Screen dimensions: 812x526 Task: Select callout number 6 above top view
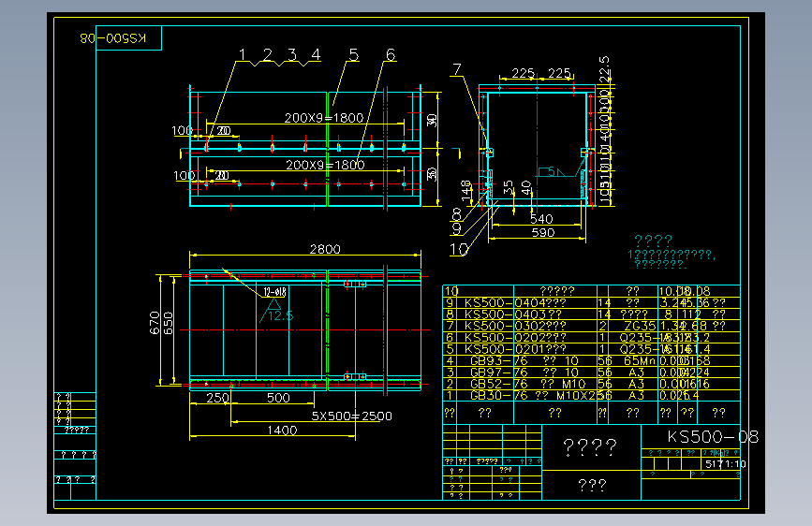391,54
